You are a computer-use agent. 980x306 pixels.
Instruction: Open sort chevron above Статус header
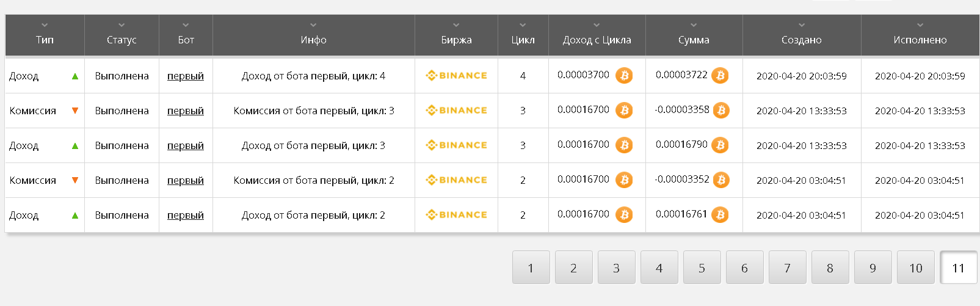[122, 25]
